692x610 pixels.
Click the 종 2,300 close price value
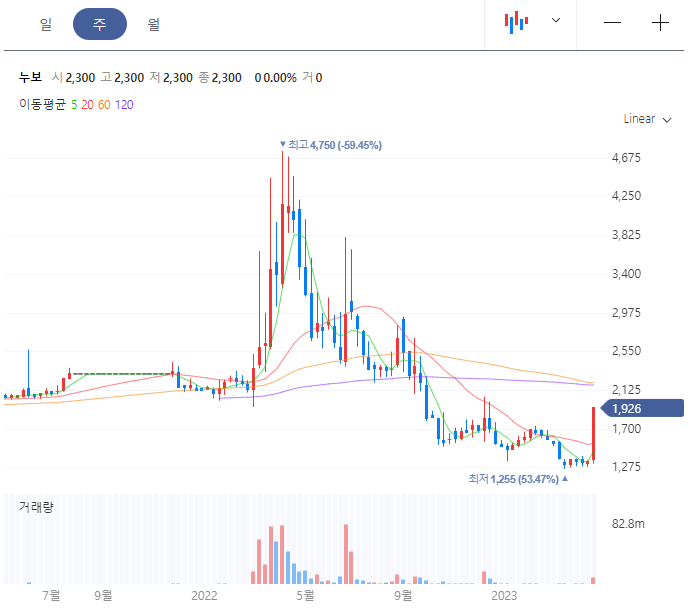(x=220, y=78)
